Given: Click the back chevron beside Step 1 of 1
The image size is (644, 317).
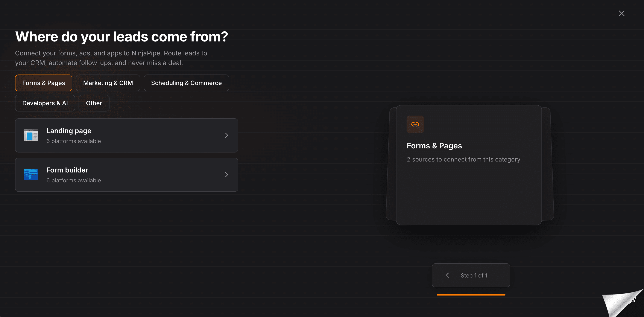Looking at the screenshot, I should tap(447, 275).
